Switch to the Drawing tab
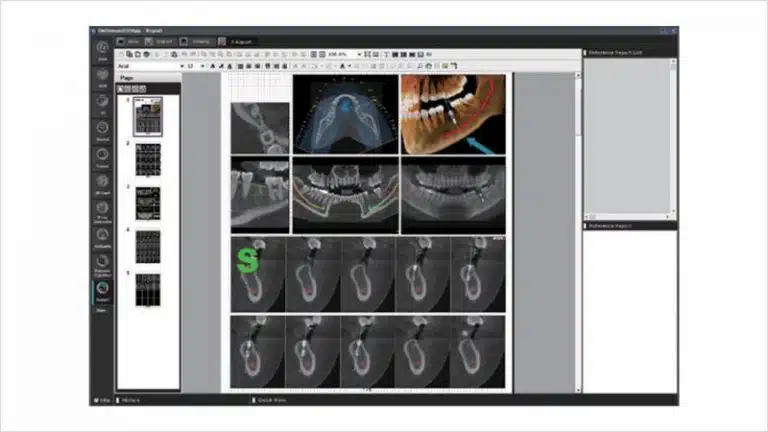Viewport: 768px width, 432px height. coord(197,41)
